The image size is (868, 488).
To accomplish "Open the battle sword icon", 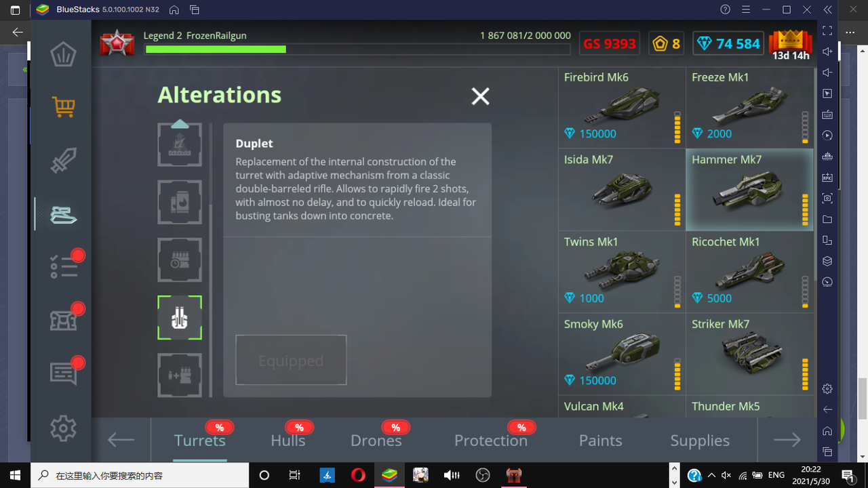I will click(63, 161).
